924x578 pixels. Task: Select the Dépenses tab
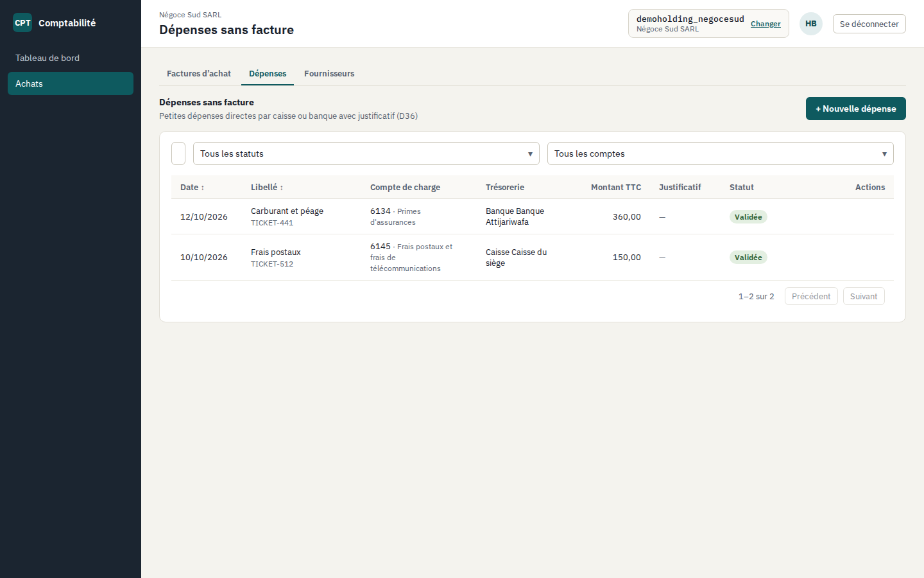268,74
